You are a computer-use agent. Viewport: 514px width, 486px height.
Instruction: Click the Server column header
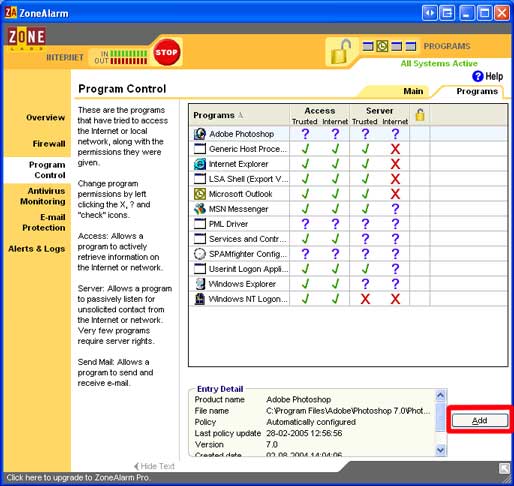tap(379, 111)
